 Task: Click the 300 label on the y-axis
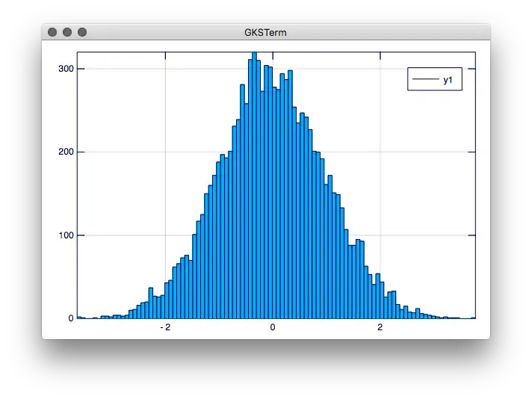point(66,69)
